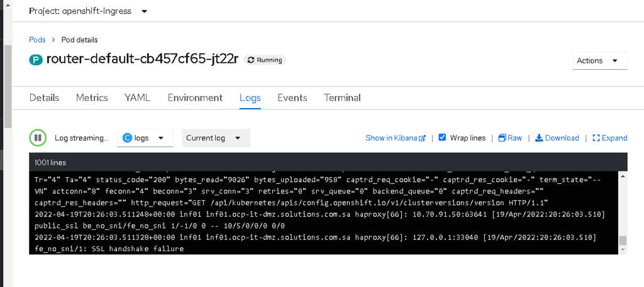
Task: Switch to the Details tab
Action: click(45, 97)
